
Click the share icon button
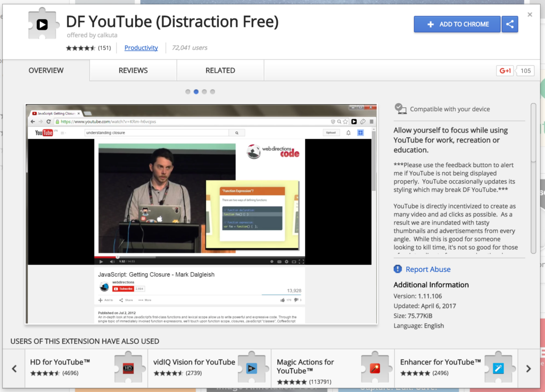click(509, 24)
